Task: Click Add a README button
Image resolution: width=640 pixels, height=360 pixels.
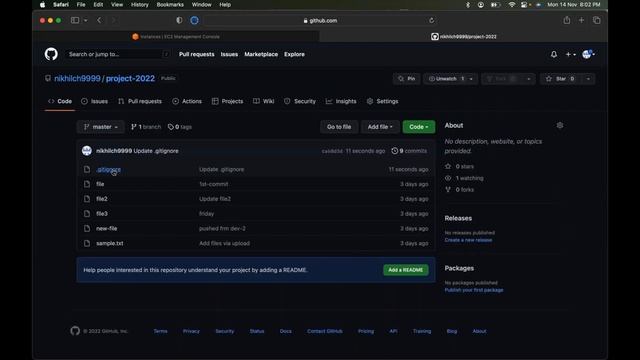Action: pos(406,270)
